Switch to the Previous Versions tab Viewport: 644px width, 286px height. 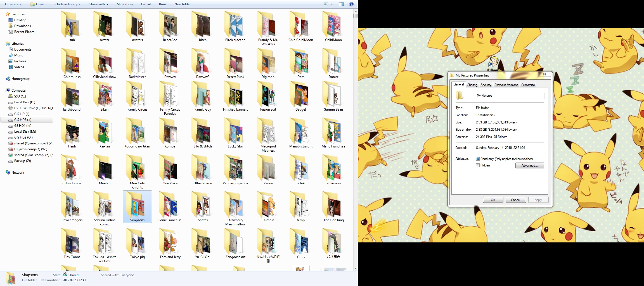(x=506, y=85)
